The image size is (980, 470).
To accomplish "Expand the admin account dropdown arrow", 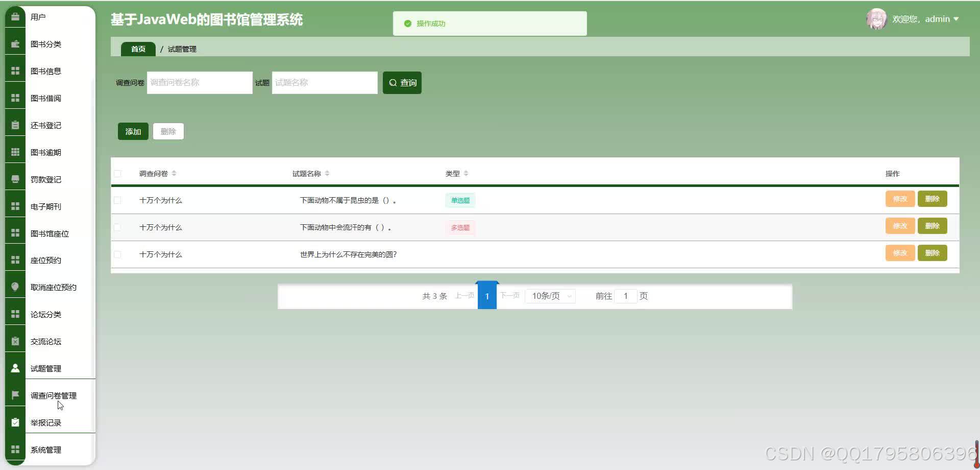I will click(x=957, y=19).
